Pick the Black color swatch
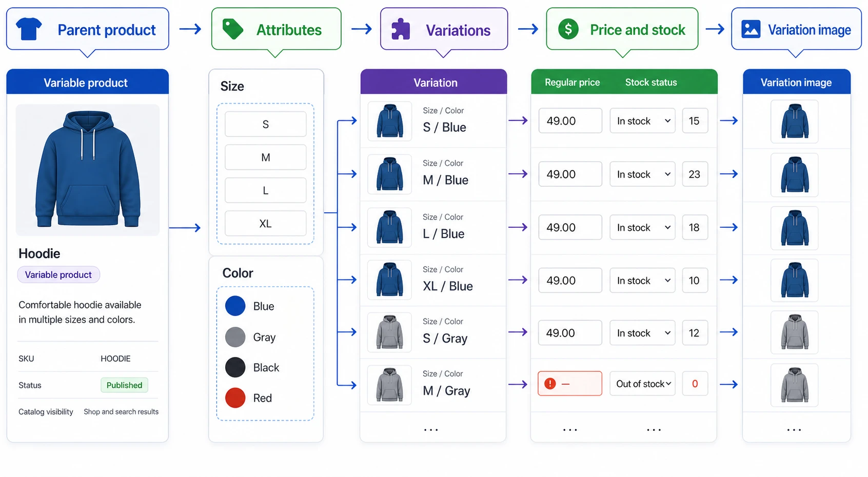Viewport: 868px width, 477px height. click(x=235, y=367)
